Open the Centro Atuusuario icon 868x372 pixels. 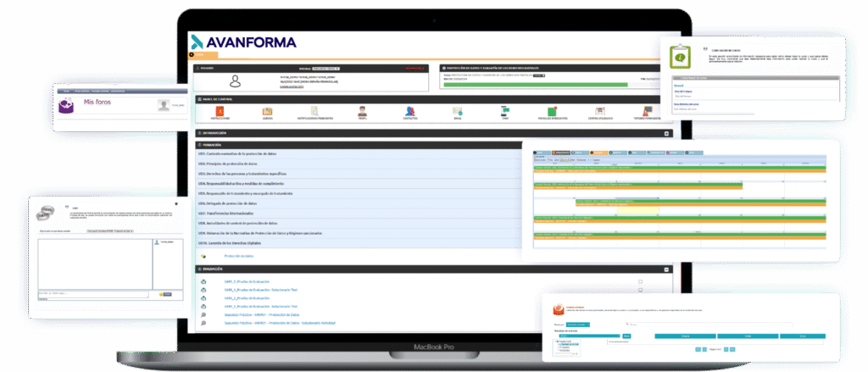[x=599, y=111]
